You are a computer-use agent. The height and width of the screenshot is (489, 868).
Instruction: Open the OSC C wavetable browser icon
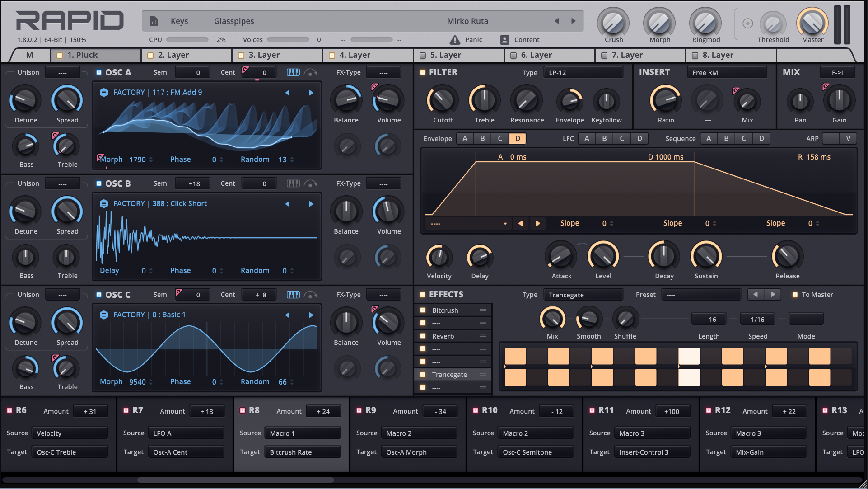coord(104,315)
